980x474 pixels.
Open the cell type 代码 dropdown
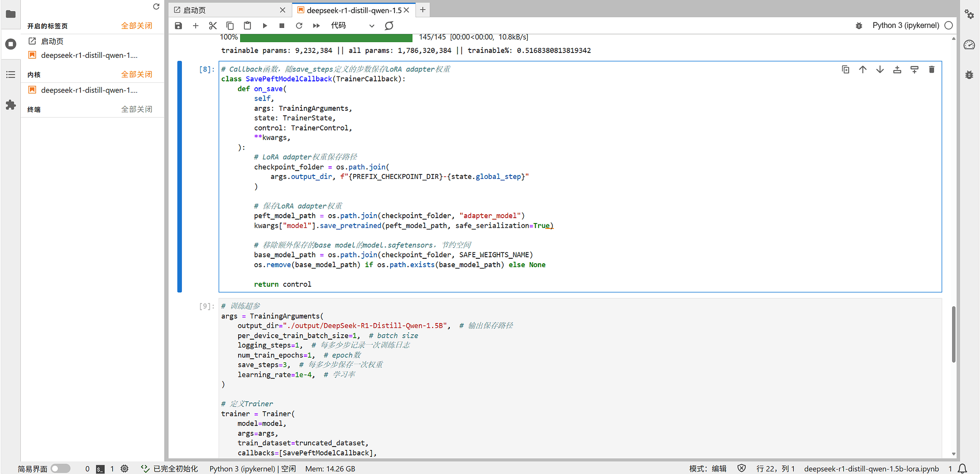(352, 25)
